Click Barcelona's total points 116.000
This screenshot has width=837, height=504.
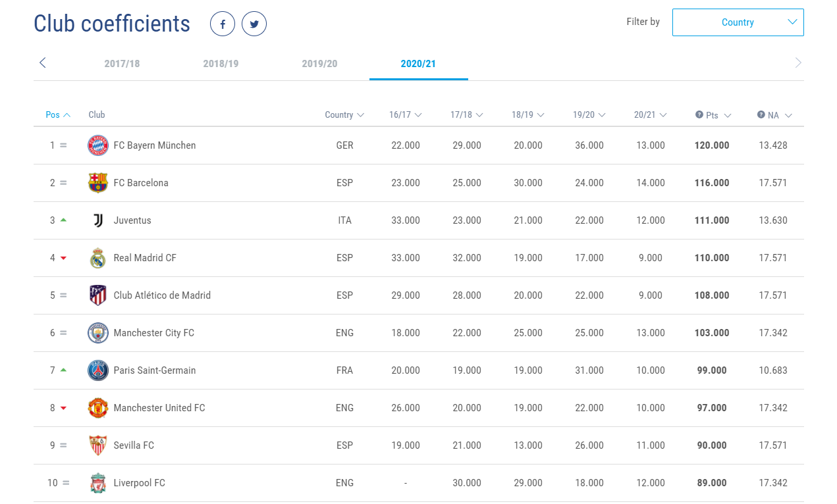tap(712, 183)
